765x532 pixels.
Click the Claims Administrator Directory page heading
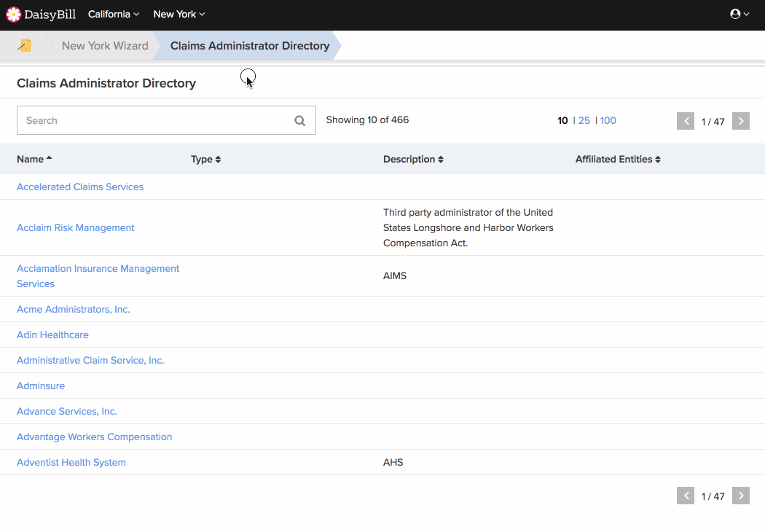(106, 83)
